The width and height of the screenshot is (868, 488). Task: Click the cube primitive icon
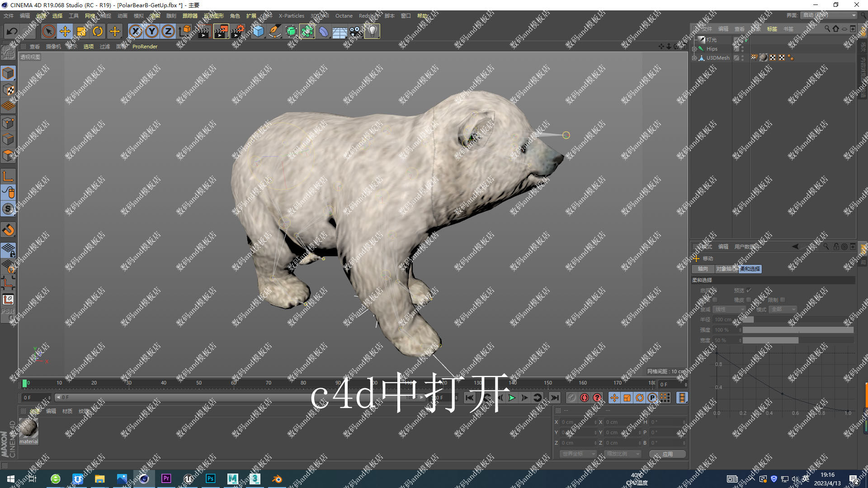(x=258, y=31)
